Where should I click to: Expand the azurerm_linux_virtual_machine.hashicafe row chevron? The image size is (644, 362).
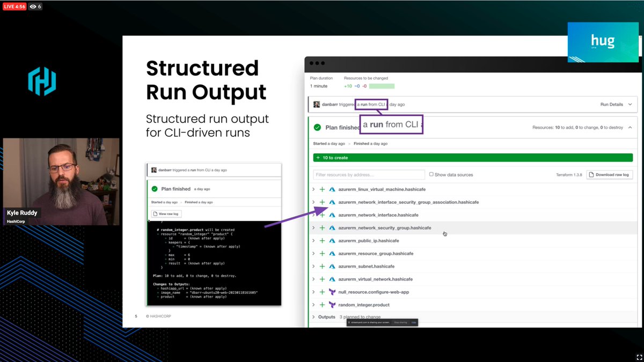coord(313,189)
